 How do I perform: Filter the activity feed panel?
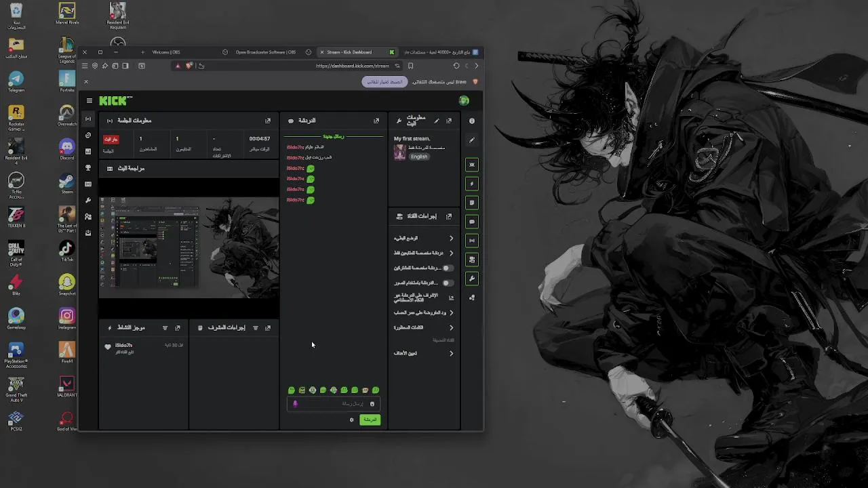click(x=165, y=328)
